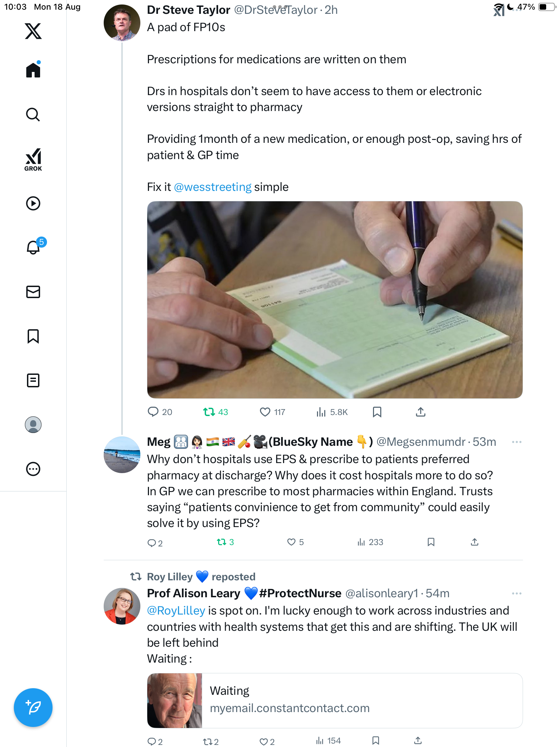This screenshot has height=747, width=560.
Task: Like Dr Steve Taylor's post
Action: tap(265, 412)
